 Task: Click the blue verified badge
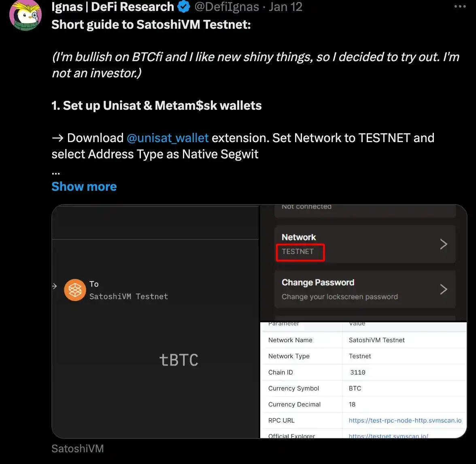185,7
